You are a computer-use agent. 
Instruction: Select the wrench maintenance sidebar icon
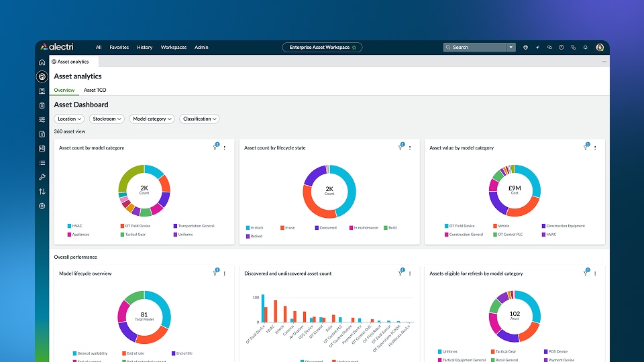click(42, 177)
